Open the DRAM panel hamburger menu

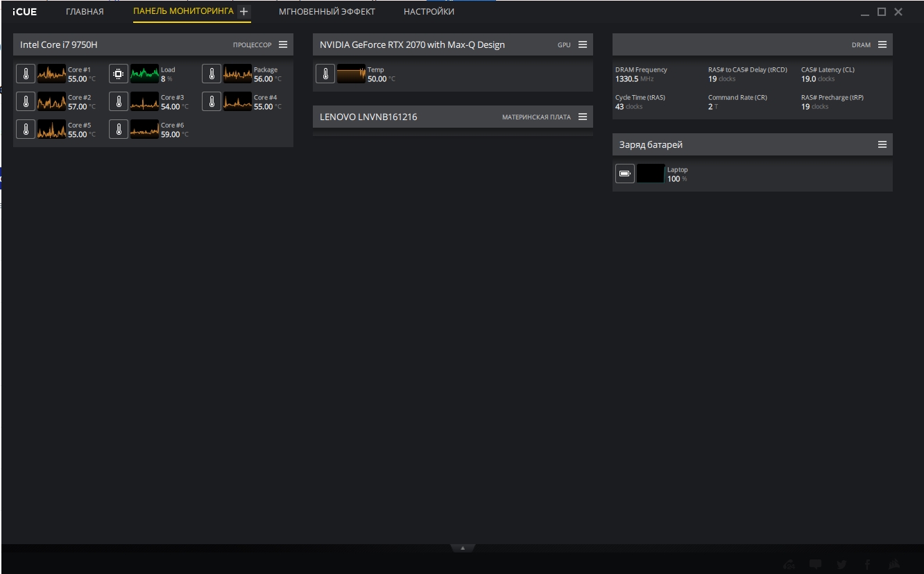click(x=882, y=44)
